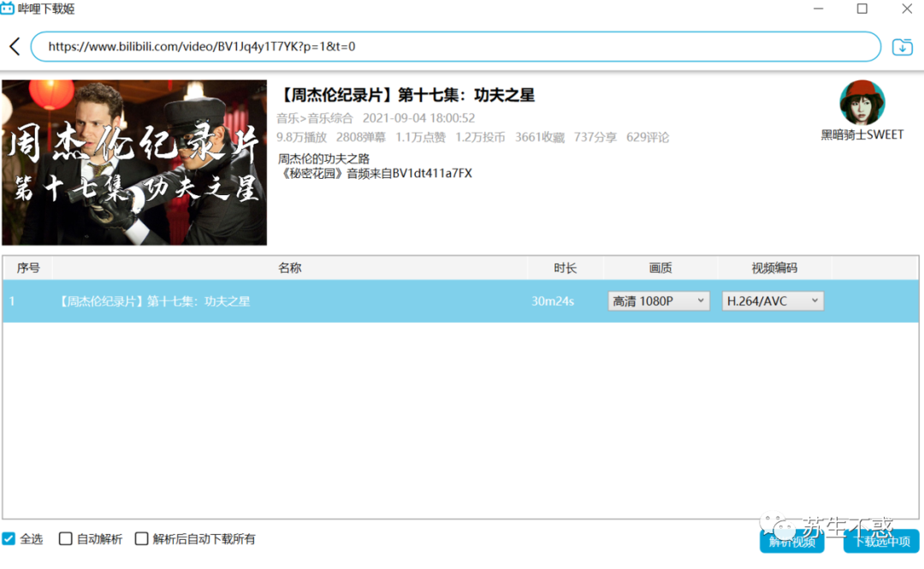Viewport: 924px width, 569px height.
Task: Click the category text 音乐>音乐综合
Action: click(315, 118)
